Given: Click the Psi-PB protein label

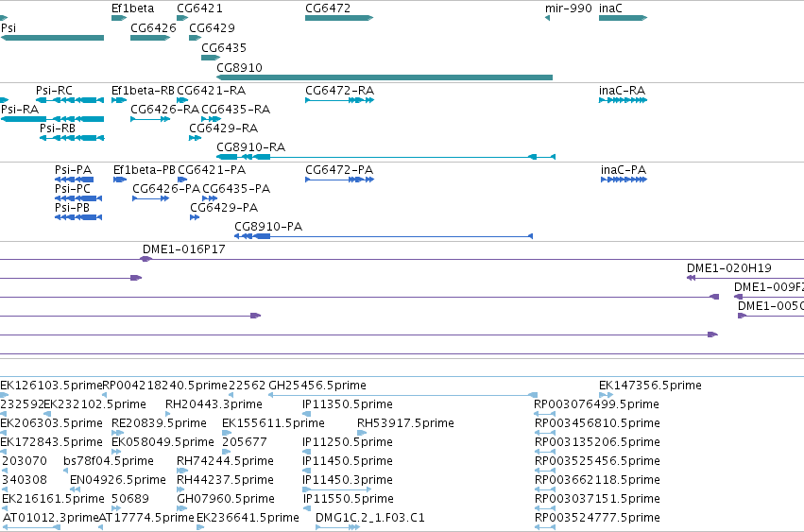Looking at the screenshot, I should 73,207.
